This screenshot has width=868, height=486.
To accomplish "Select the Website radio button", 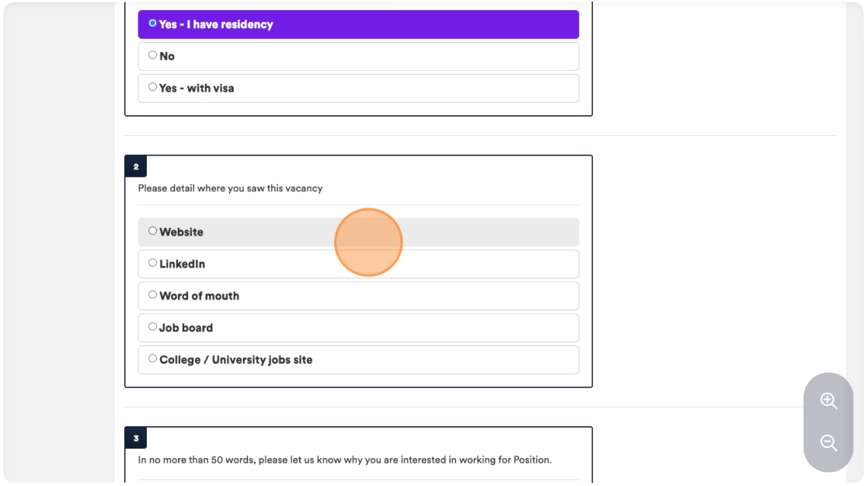I will [x=152, y=231].
